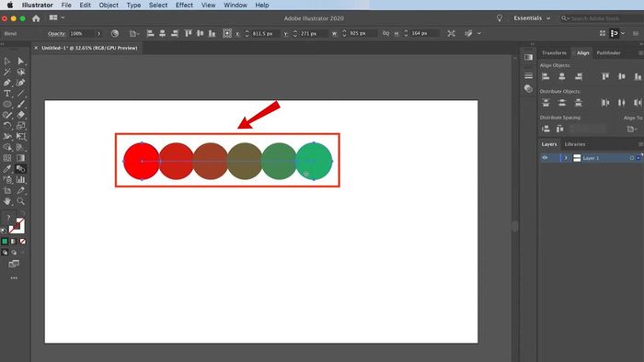This screenshot has width=644, height=362.
Task: Open the Essentials workspace dropdown
Action: point(532,18)
